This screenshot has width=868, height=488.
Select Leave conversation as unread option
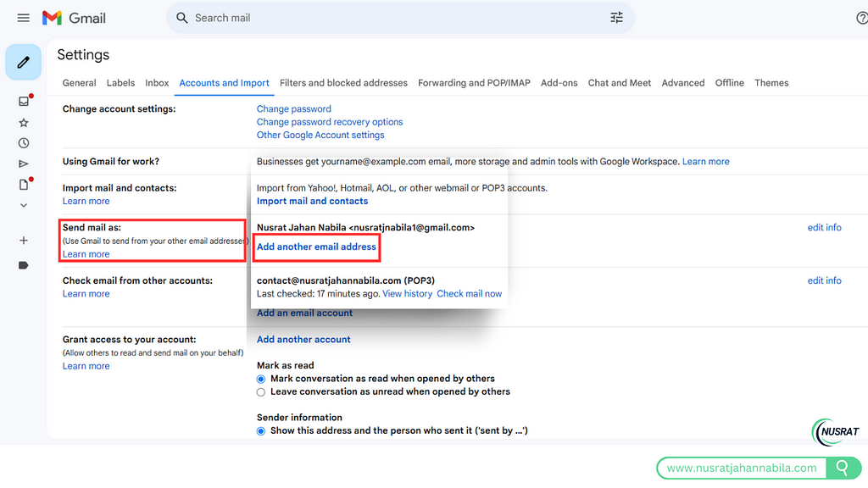261,392
